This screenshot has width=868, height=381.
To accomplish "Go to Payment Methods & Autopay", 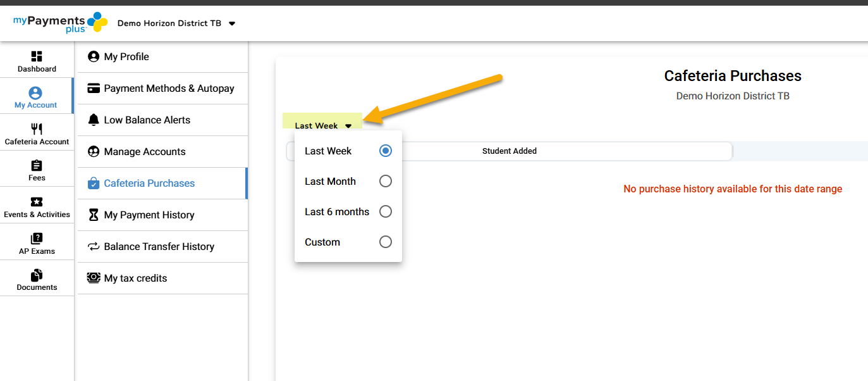I will [x=169, y=89].
